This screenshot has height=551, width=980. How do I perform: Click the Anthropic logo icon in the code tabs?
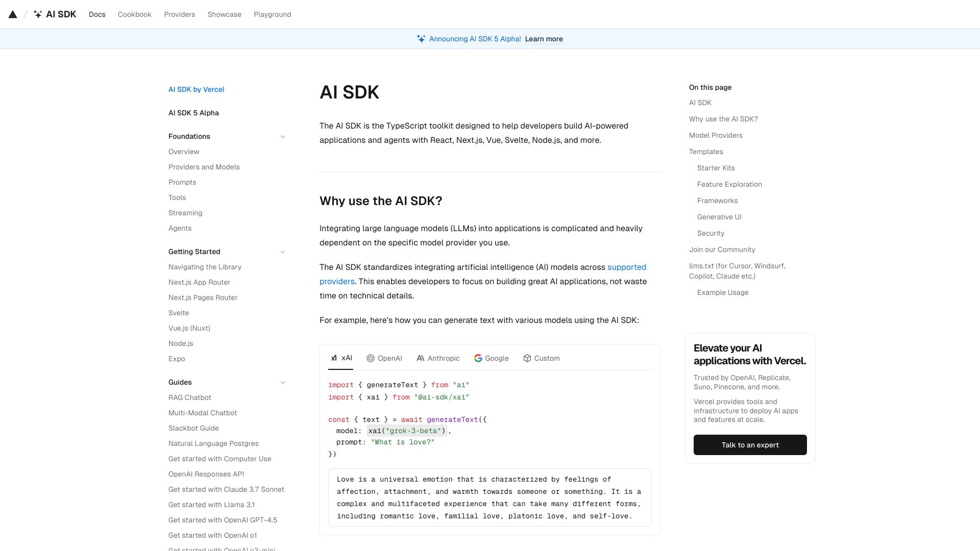pos(421,358)
